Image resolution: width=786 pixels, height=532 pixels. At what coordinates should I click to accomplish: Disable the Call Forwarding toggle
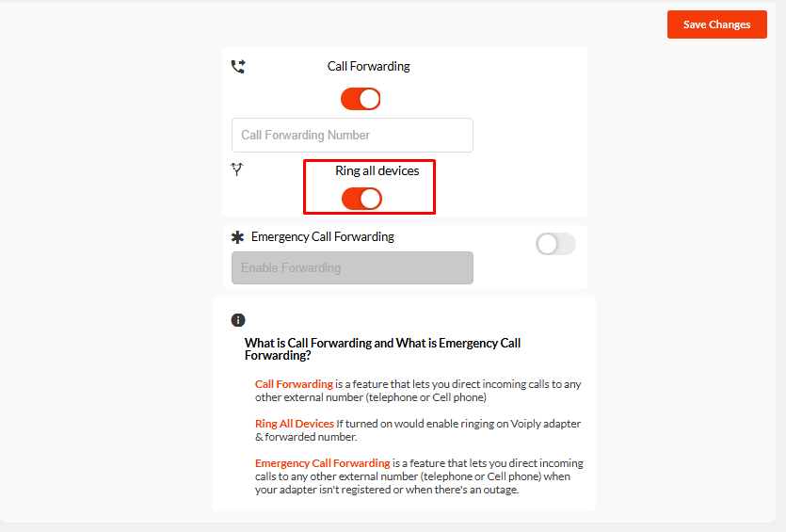pos(361,99)
